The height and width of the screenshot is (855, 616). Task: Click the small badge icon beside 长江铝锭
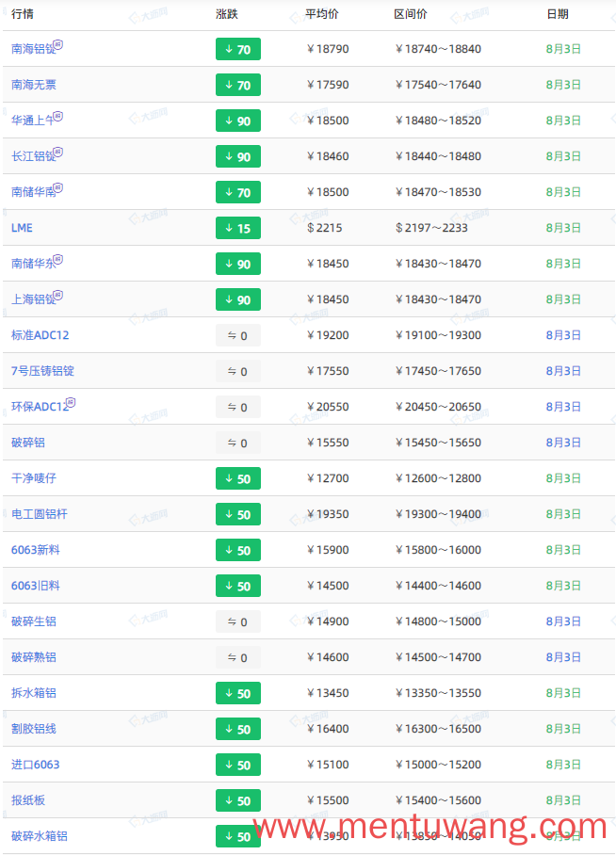point(57,153)
